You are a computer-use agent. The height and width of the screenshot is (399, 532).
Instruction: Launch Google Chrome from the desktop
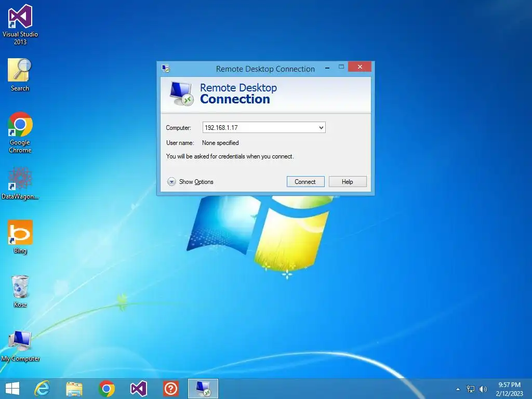click(20, 132)
